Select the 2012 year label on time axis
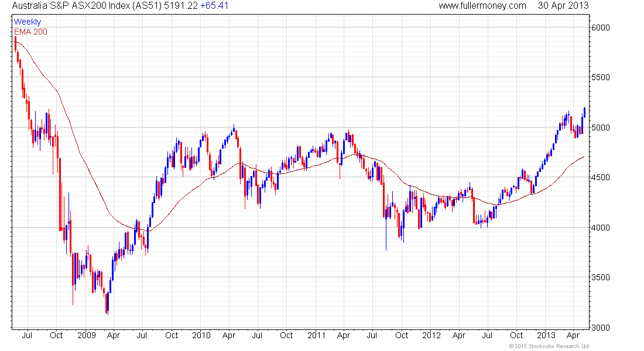The height and width of the screenshot is (351, 644). (431, 335)
